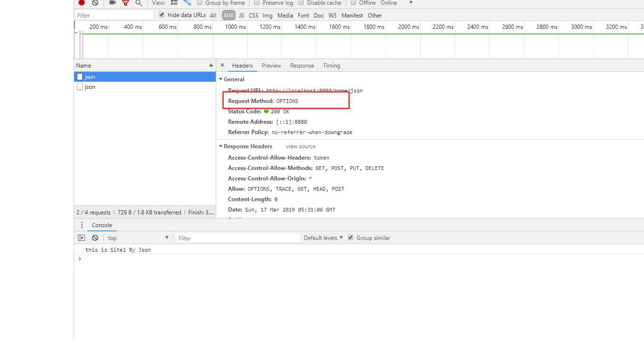Click the 2000 ms timeline marker
644x340 pixels.
408,27
